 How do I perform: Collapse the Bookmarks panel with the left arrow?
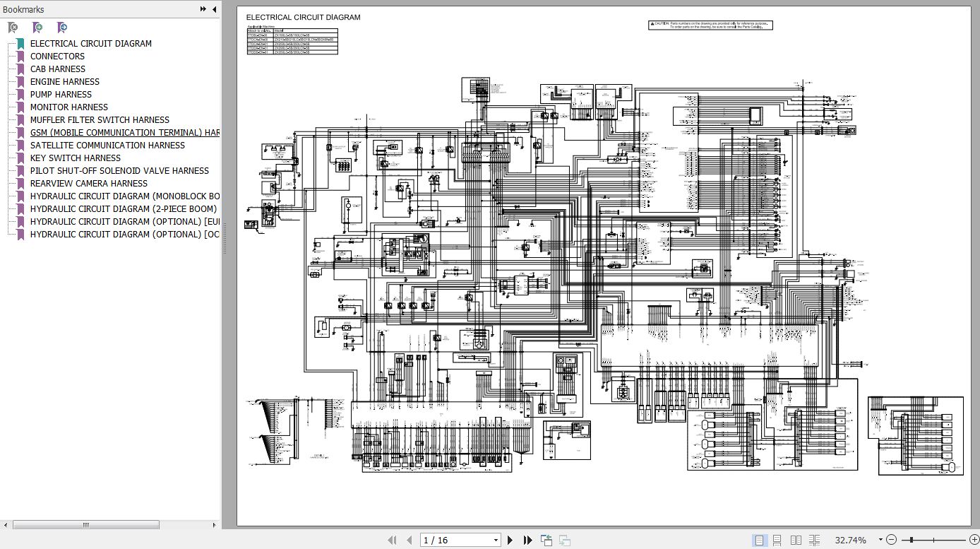[214, 9]
